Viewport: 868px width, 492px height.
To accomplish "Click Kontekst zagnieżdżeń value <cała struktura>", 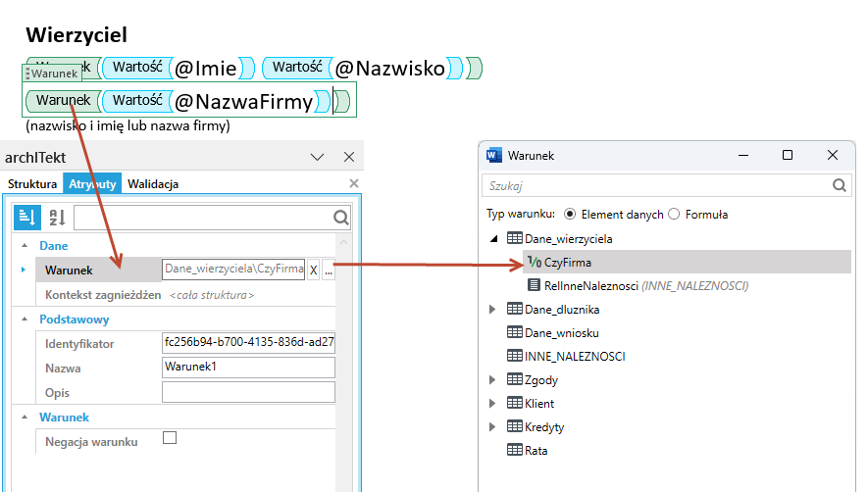I will pos(212,295).
